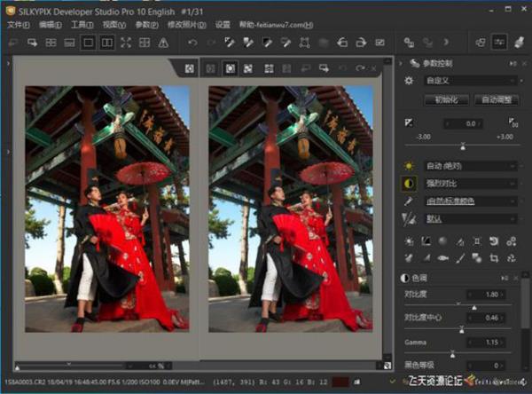Viewport: 532px width, 394px height.
Task: Open the 自定义 preset dropdown
Action: pos(470,80)
